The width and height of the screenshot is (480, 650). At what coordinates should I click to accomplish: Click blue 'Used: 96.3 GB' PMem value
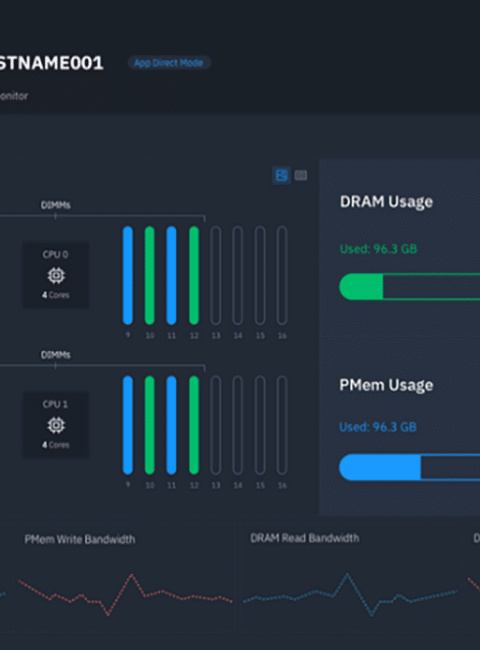pyautogui.click(x=378, y=427)
